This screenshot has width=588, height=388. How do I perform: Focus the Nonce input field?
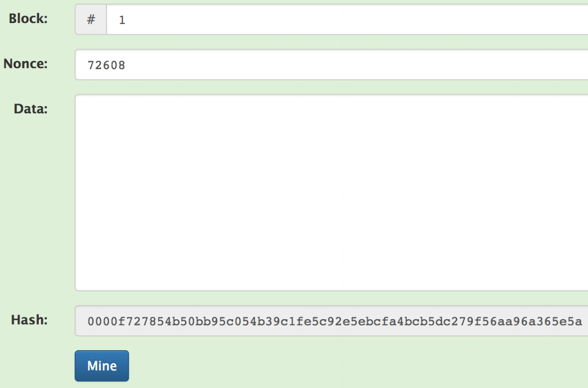[x=331, y=64]
